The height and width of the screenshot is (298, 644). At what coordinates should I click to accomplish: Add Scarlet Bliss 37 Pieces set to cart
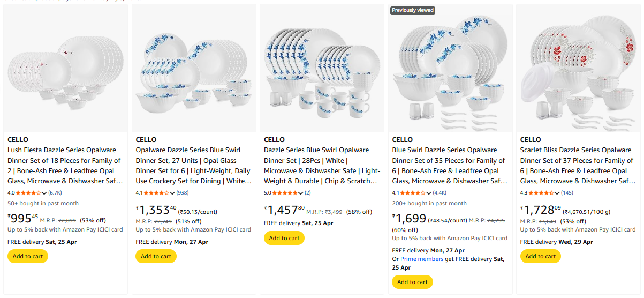coord(541,256)
